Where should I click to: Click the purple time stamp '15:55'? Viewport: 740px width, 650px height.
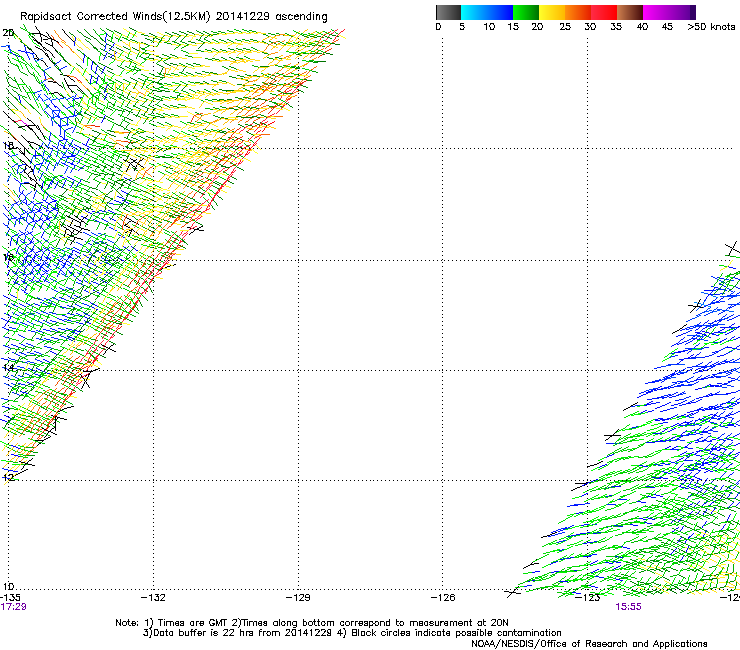tap(629, 607)
